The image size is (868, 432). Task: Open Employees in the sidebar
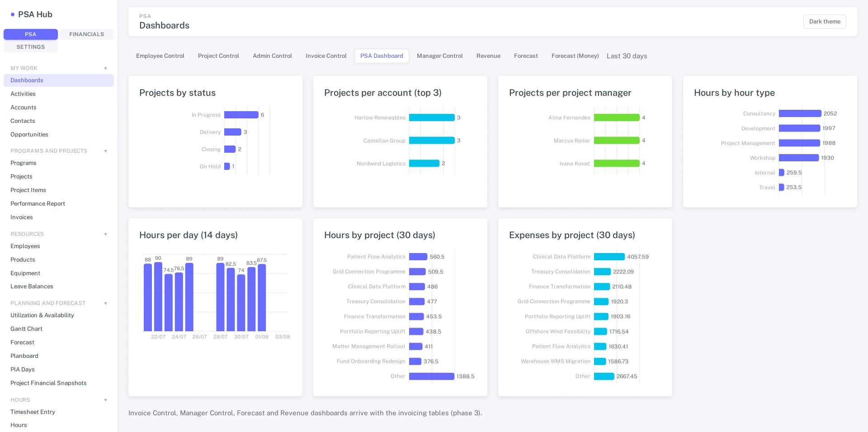(59, 246)
